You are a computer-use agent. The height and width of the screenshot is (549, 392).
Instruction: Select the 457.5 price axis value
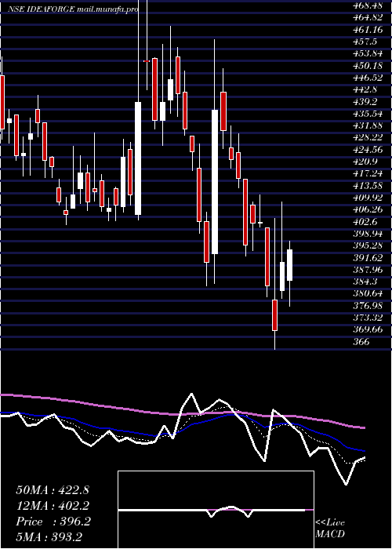click(x=365, y=42)
